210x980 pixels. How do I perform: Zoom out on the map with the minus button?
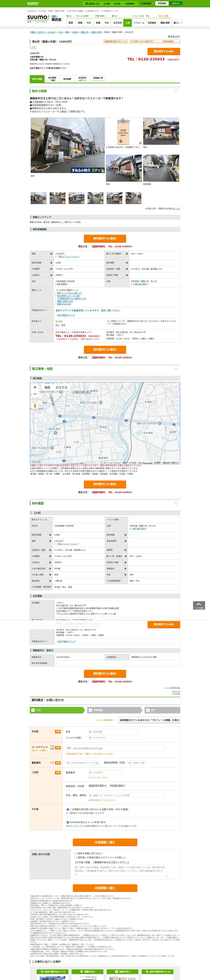coord(35,394)
